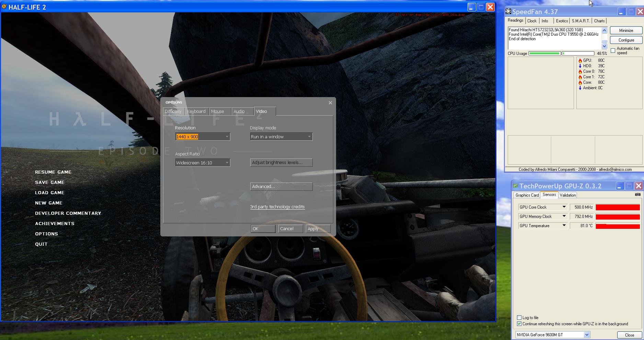Click the Core 0 flame icon
The image size is (644, 340).
(580, 71)
